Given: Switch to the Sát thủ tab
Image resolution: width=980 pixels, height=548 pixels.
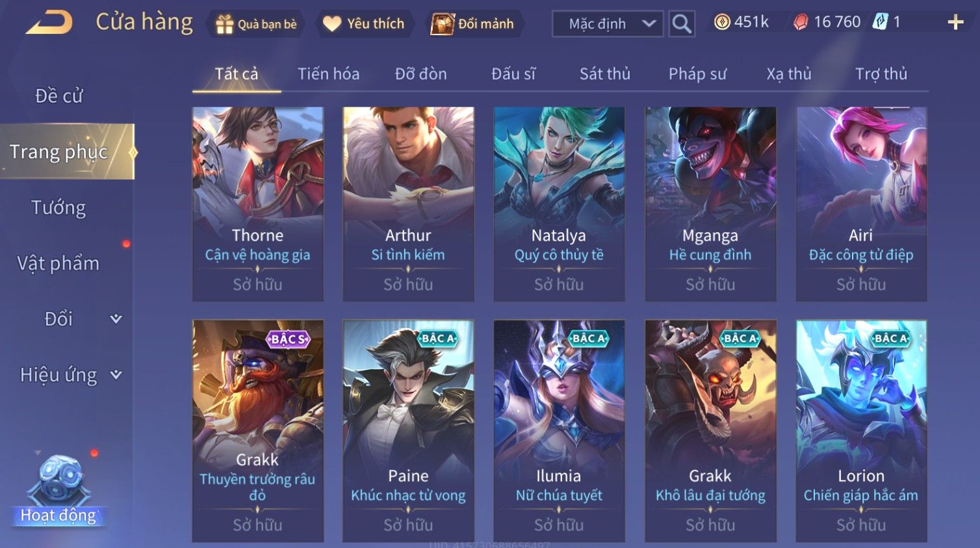Looking at the screenshot, I should [604, 74].
